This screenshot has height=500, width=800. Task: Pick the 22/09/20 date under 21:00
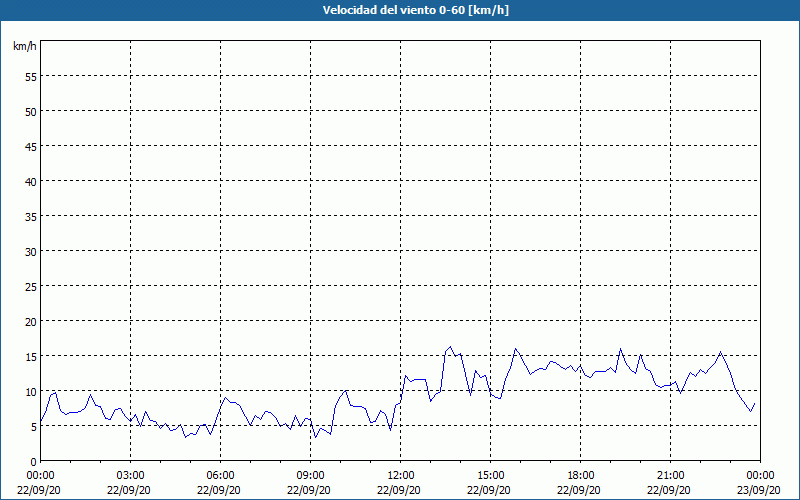pos(669,490)
